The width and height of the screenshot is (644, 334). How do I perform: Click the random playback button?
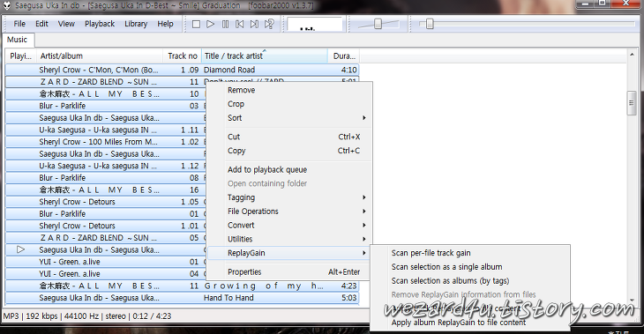pyautogui.click(x=269, y=24)
